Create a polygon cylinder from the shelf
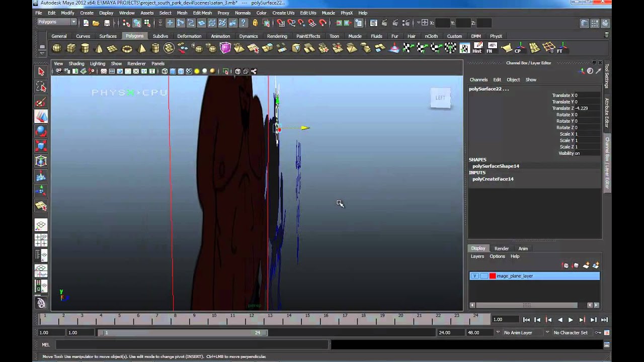This screenshot has height=362, width=644. click(85, 48)
